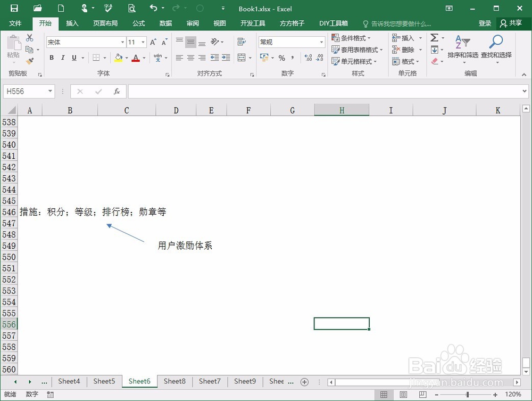The image size is (532, 401).
Task: Adjust the zoom slider handle
Action: tap(468, 394)
